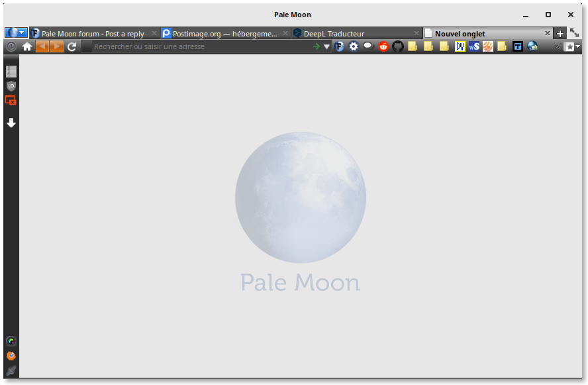Close the Pale Moon forum tab
The width and height of the screenshot is (588, 385).
pyautogui.click(x=154, y=33)
